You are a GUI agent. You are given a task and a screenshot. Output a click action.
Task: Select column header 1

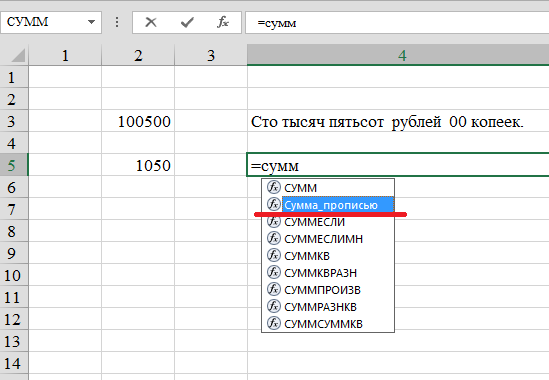point(65,55)
